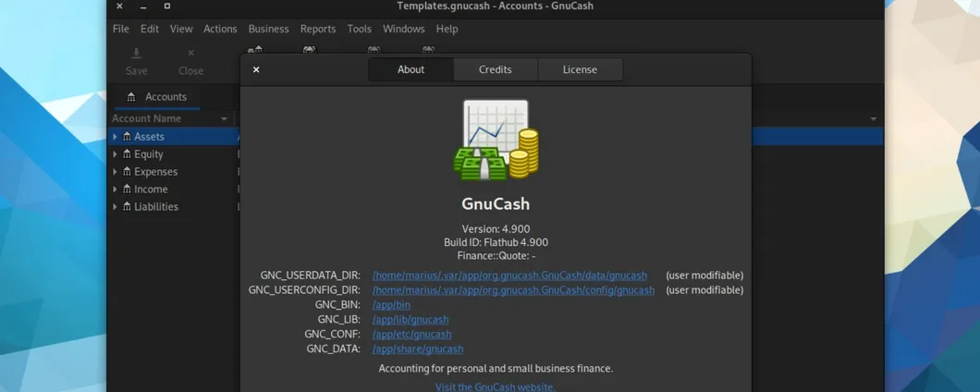Open the /app/etc/gnucash link
The width and height of the screenshot is (980, 392).
coord(411,335)
